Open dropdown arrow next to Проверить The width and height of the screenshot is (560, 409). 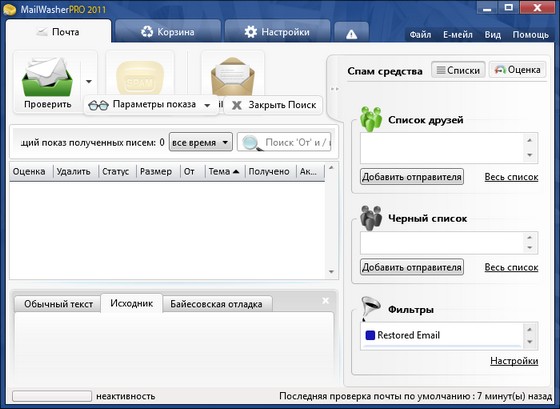(x=89, y=81)
